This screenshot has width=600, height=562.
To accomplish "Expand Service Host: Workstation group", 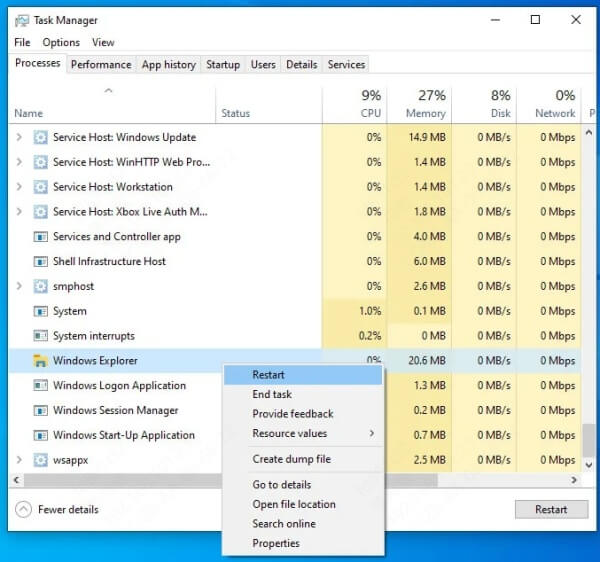I will (19, 187).
